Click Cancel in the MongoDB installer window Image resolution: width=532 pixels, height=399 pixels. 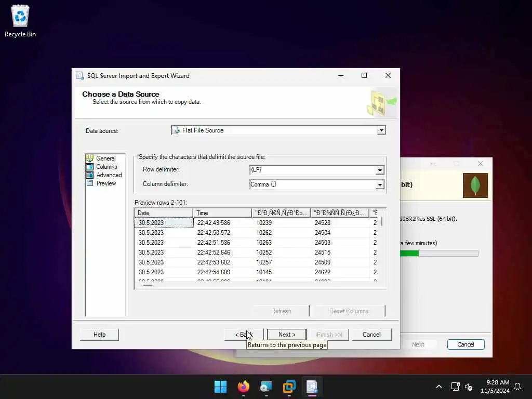[465, 344]
